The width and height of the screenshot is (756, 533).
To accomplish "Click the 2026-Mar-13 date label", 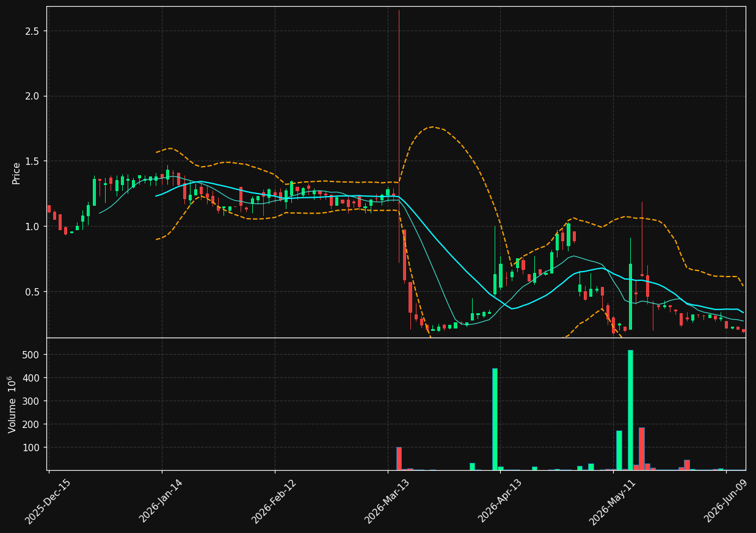I will pyautogui.click(x=387, y=501).
